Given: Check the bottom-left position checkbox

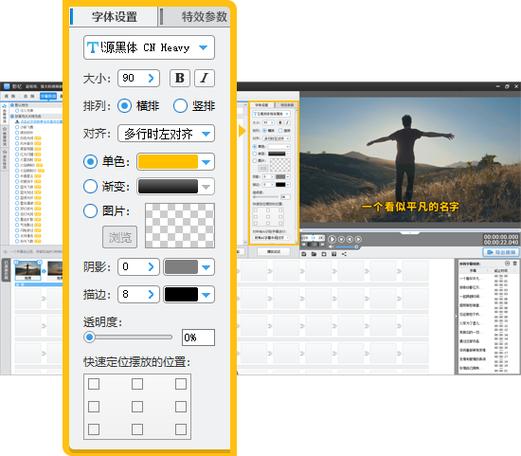Looking at the screenshot, I should 94,429.
